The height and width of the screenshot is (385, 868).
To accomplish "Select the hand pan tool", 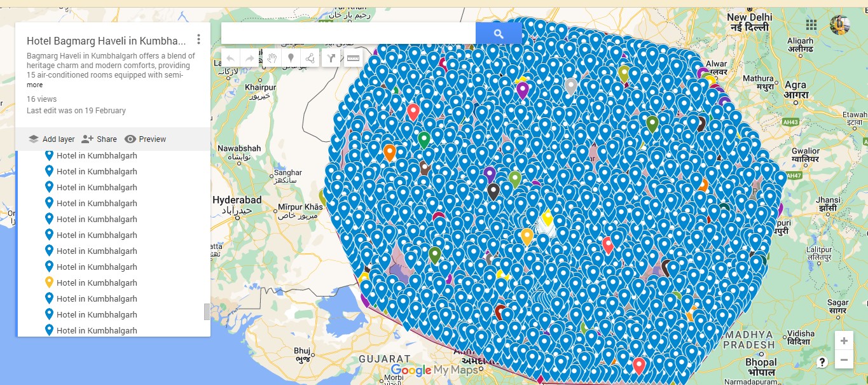I will pyautogui.click(x=272, y=59).
